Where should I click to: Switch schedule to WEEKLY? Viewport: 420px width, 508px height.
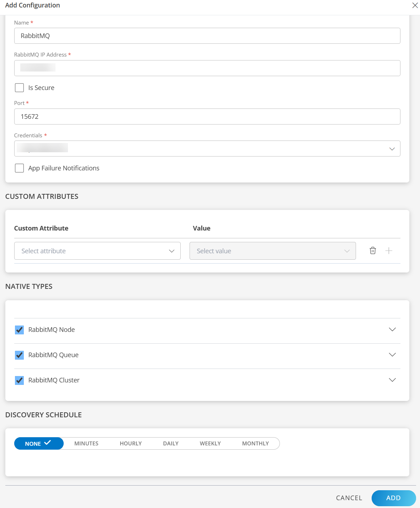pyautogui.click(x=210, y=444)
